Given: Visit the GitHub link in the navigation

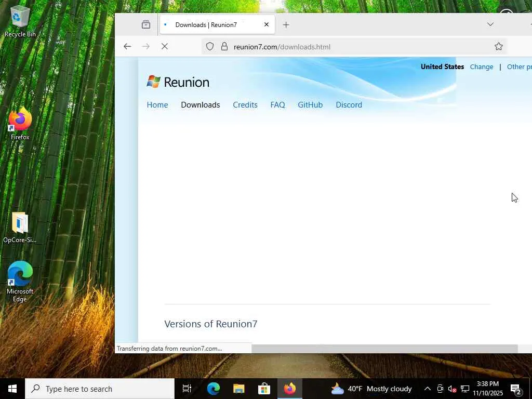Looking at the screenshot, I should (x=310, y=105).
